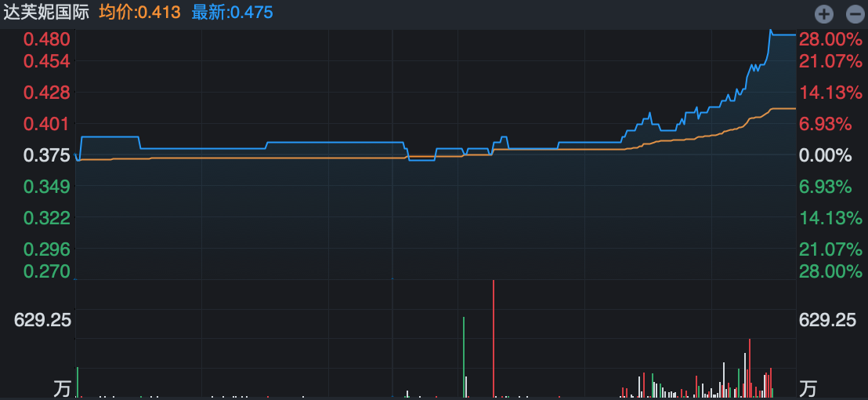Image resolution: width=868 pixels, height=400 pixels.
Task: Click the tallest red volume bar
Action: click(x=494, y=339)
